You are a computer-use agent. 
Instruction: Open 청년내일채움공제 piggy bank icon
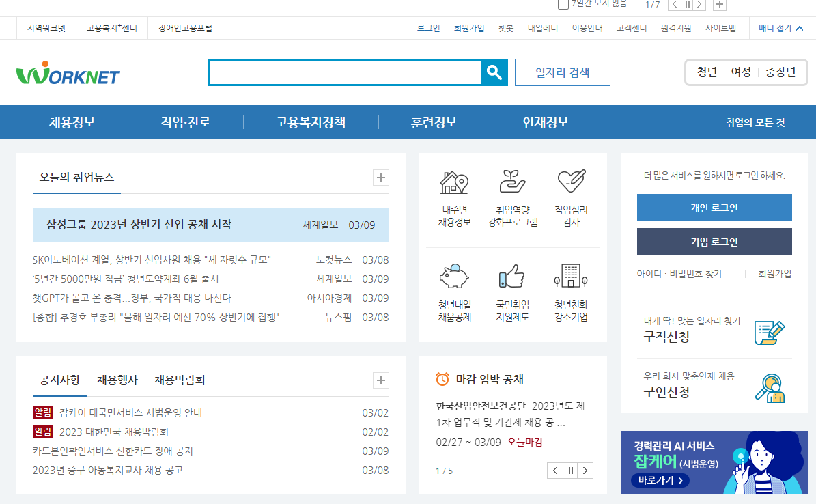454,277
